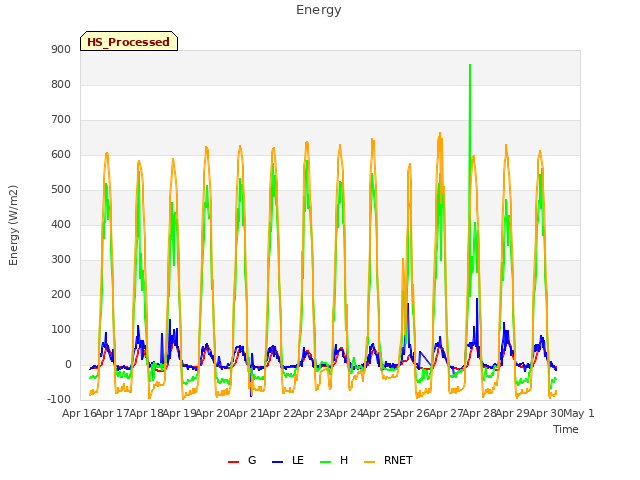Click the red G legend color marker
The image size is (640, 480).
(233, 462)
